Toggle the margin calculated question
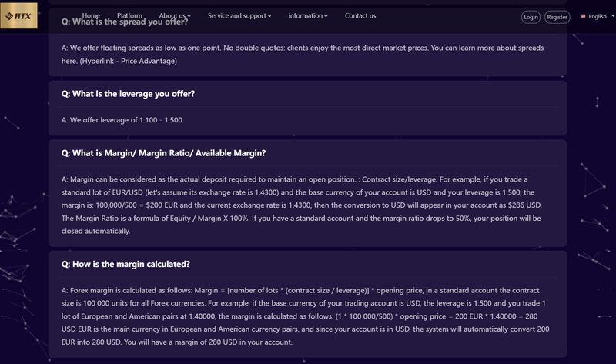Image resolution: width=616 pixels, height=364 pixels. (x=126, y=264)
